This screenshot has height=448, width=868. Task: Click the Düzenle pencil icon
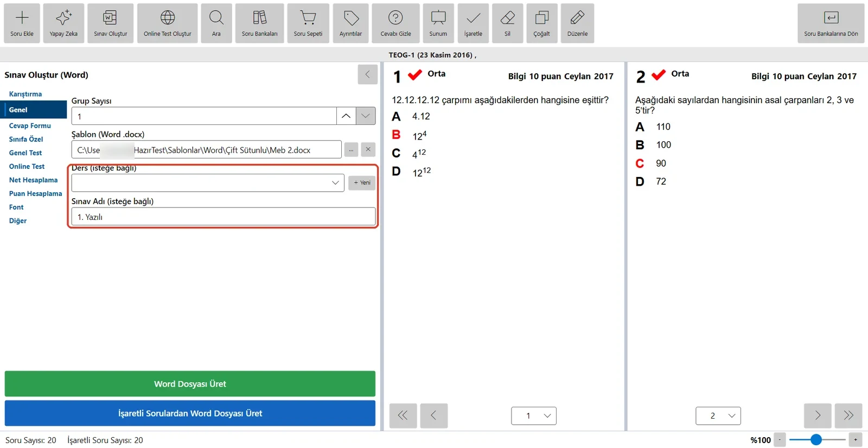pos(577,18)
